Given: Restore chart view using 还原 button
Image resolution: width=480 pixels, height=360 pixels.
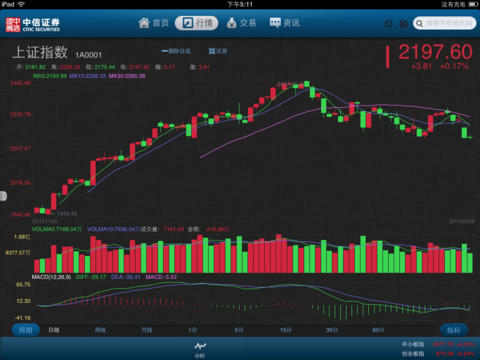Looking at the screenshot, I should point(218,51).
